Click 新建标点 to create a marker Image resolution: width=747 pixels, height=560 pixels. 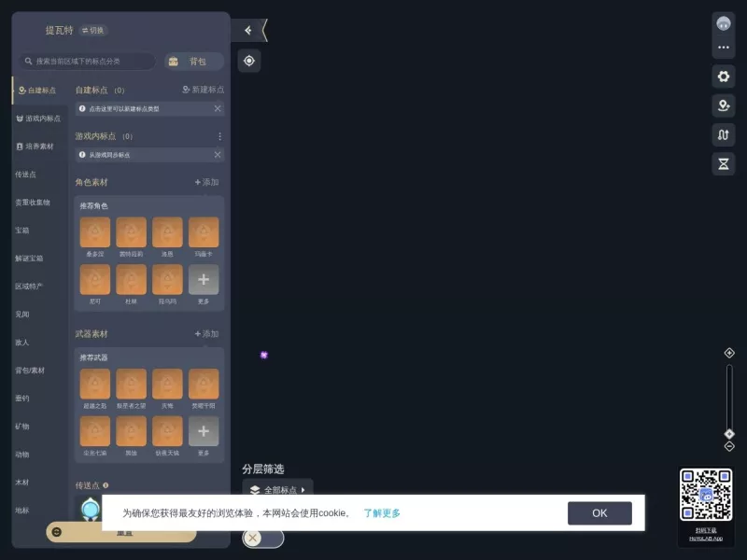(203, 90)
